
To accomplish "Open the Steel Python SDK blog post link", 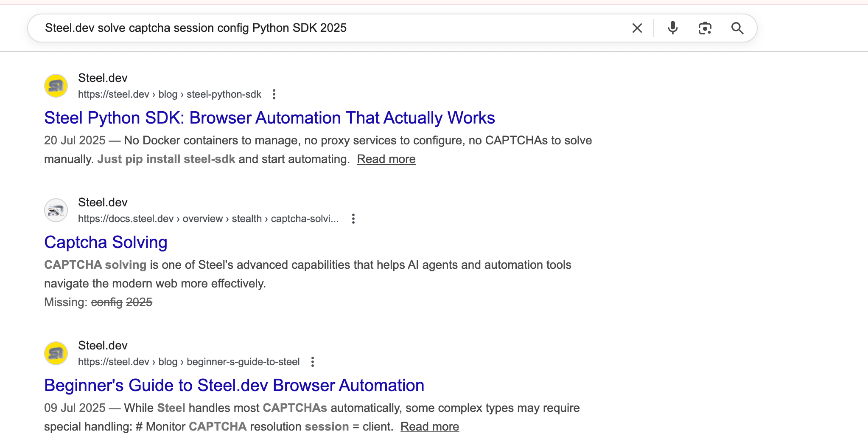I will point(269,118).
